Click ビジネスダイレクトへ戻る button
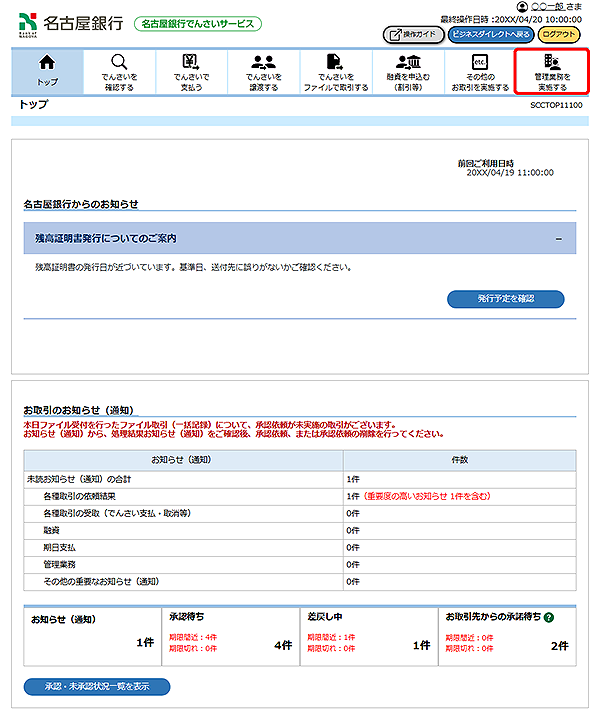 click(490, 34)
